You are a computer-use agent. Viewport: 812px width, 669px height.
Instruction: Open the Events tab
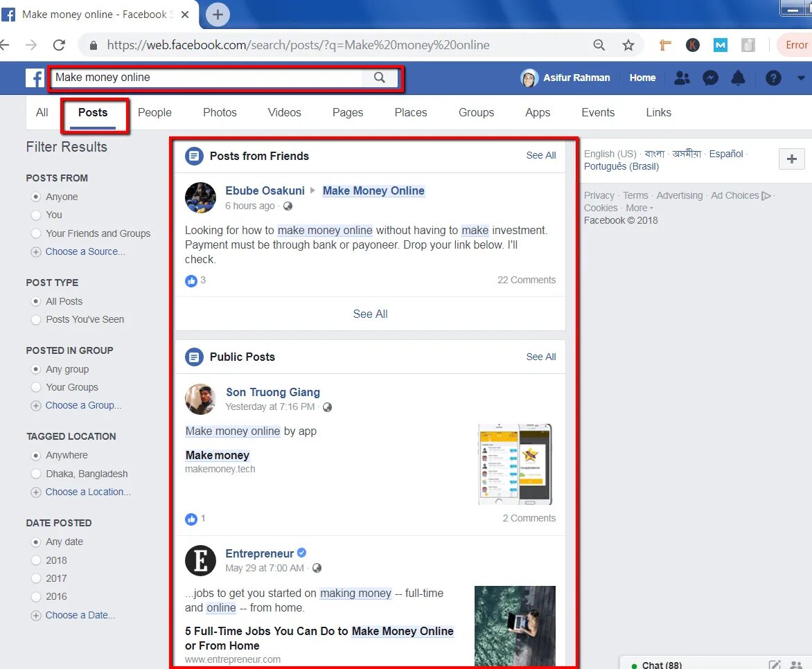(598, 112)
